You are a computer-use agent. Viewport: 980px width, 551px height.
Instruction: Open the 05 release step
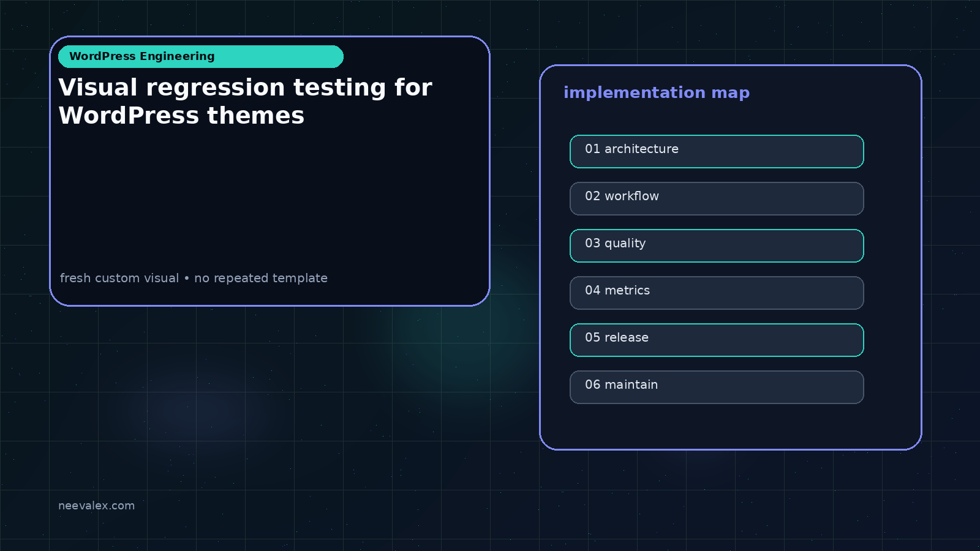click(717, 340)
